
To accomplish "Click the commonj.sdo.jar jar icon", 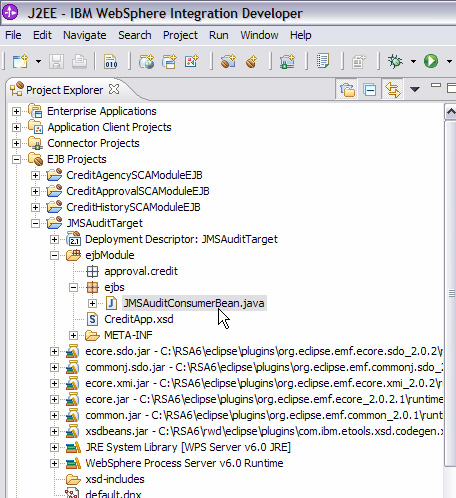I will 73,367.
